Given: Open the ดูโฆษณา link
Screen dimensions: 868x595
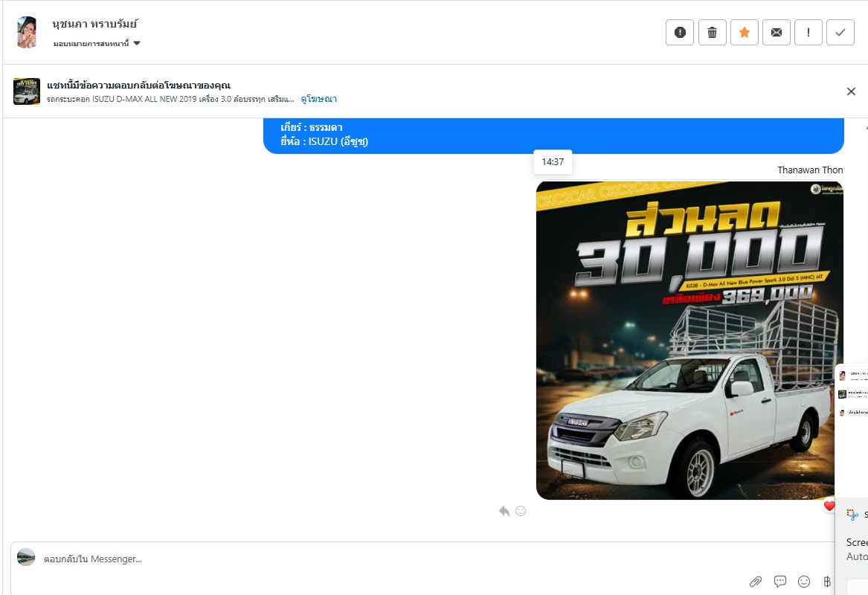Looking at the screenshot, I should coord(319,99).
